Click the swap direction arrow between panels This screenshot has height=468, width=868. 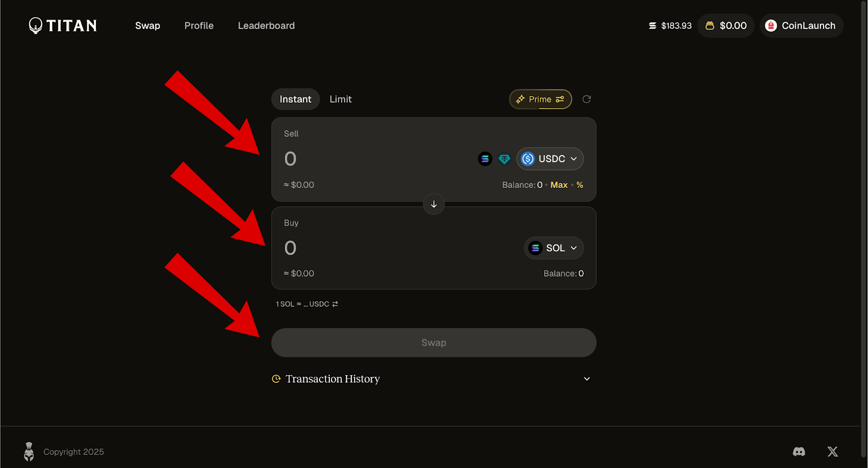pyautogui.click(x=433, y=204)
